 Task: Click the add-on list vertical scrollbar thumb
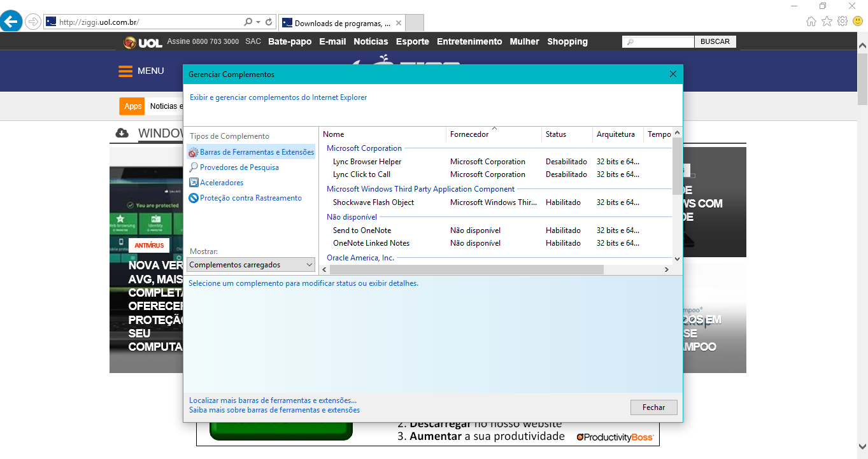pyautogui.click(x=677, y=165)
